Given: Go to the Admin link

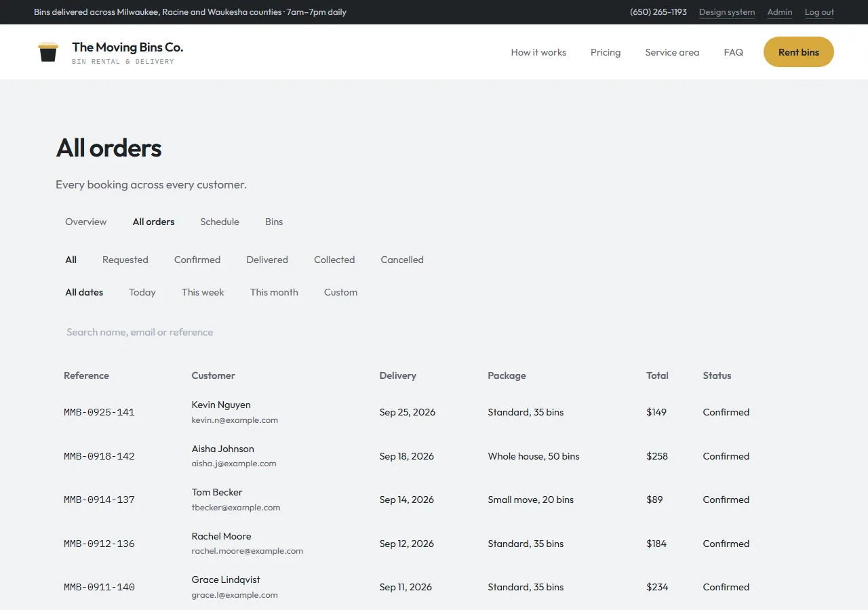Looking at the screenshot, I should click(x=780, y=12).
